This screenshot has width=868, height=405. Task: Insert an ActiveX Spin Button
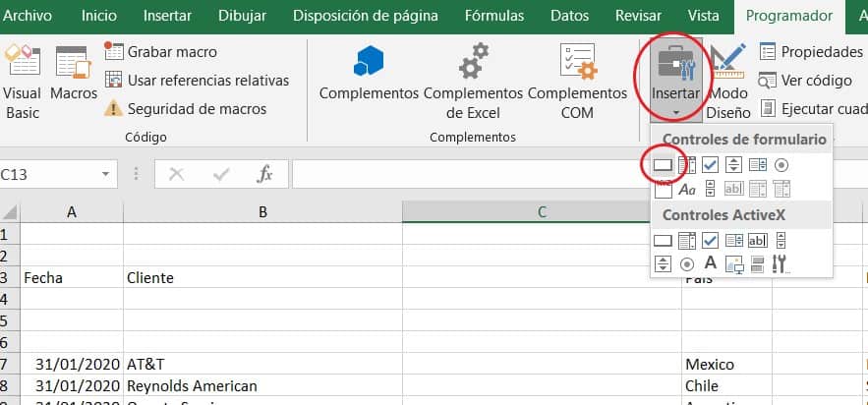[663, 263]
